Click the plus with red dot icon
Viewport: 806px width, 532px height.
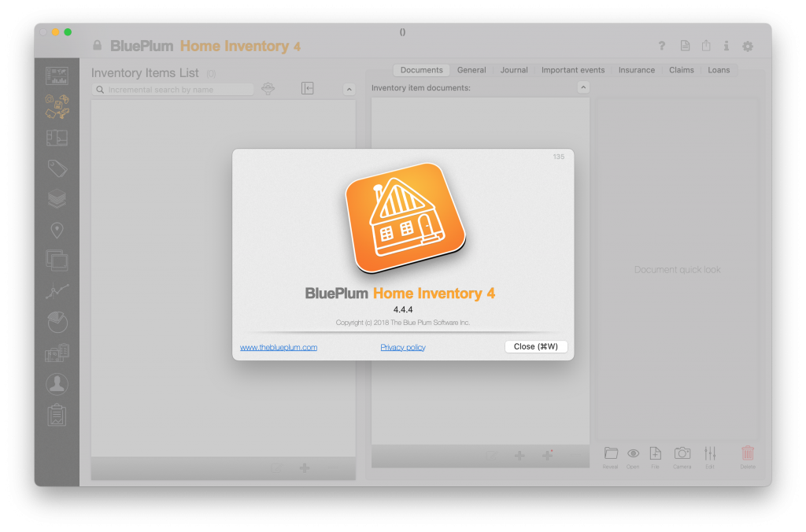(548, 456)
